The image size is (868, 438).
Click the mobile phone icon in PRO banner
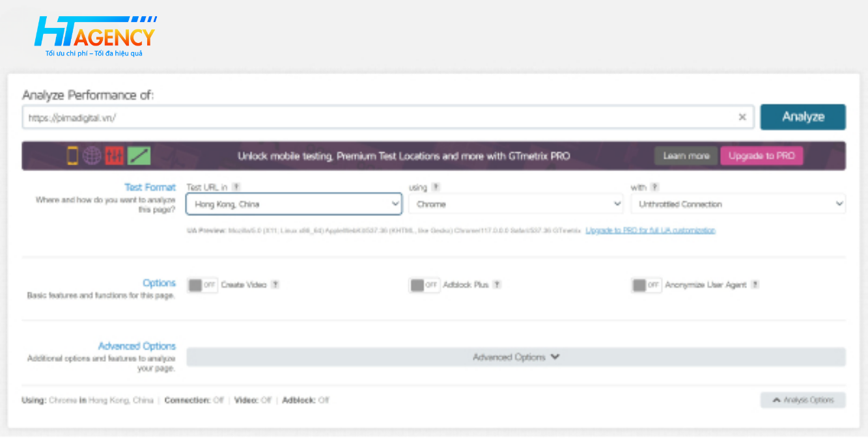72,156
